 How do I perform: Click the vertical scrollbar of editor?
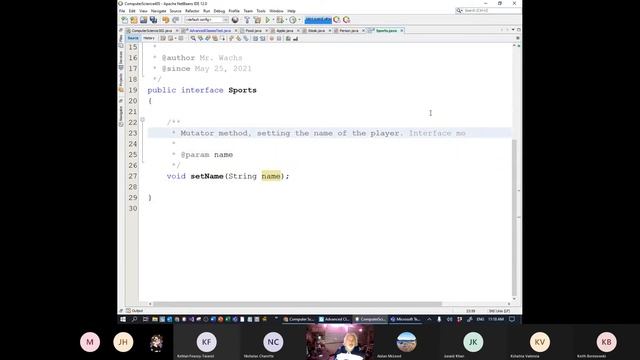tap(514, 218)
